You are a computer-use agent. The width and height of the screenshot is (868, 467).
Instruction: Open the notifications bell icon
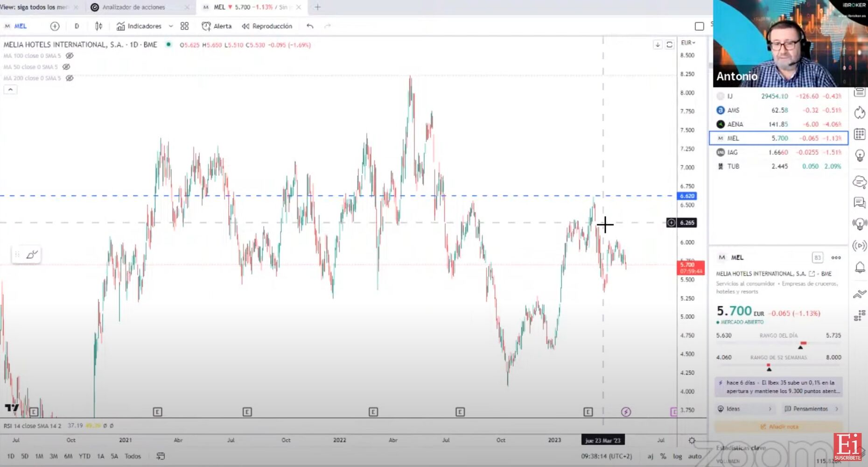[x=860, y=267]
